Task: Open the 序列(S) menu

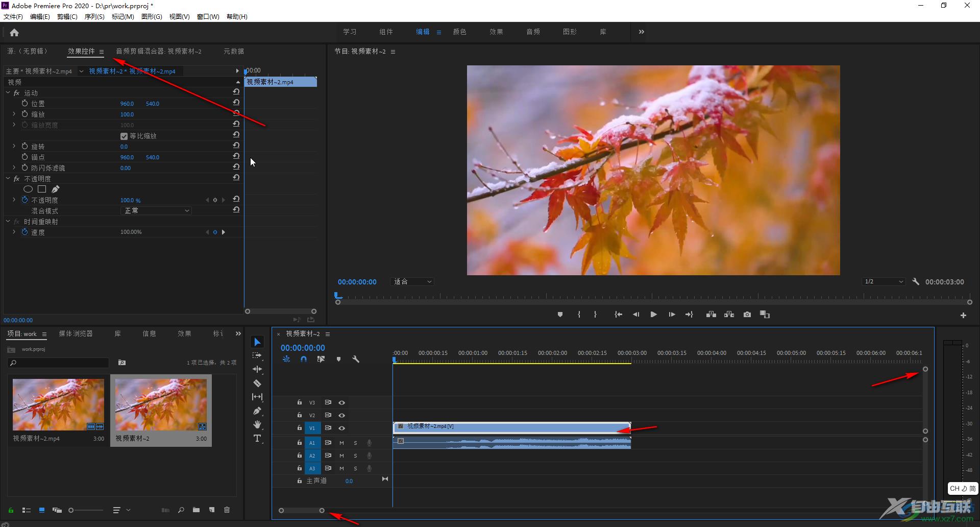Action: (94, 16)
